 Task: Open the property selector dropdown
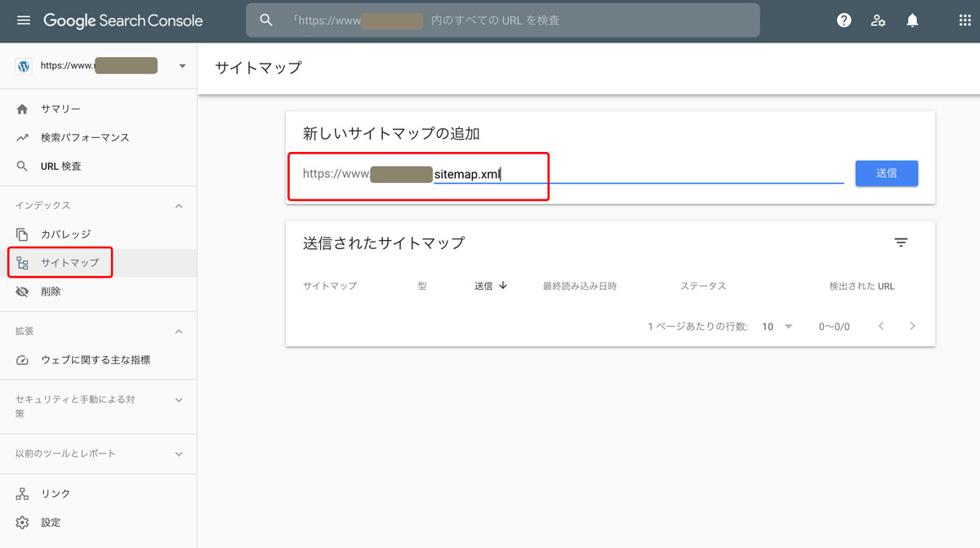click(181, 66)
